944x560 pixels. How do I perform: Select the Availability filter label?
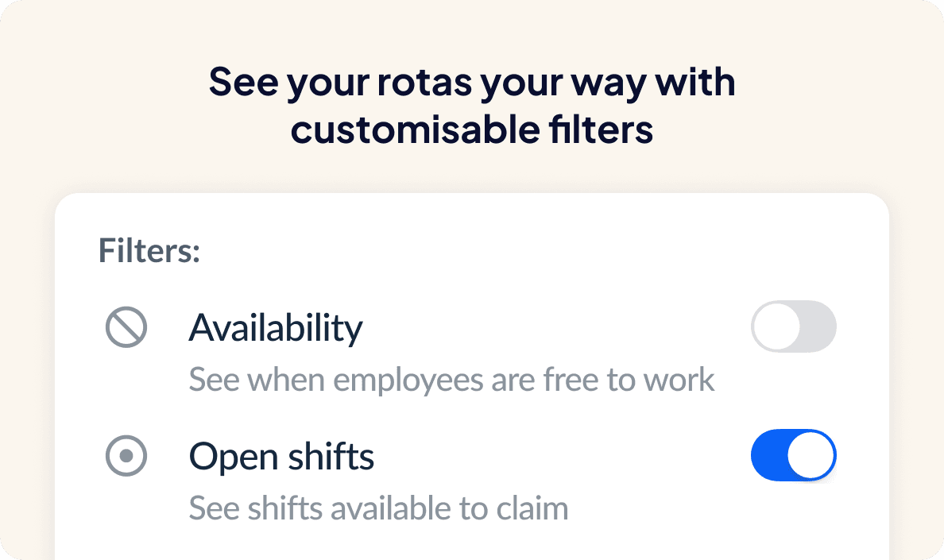pyautogui.click(x=276, y=328)
